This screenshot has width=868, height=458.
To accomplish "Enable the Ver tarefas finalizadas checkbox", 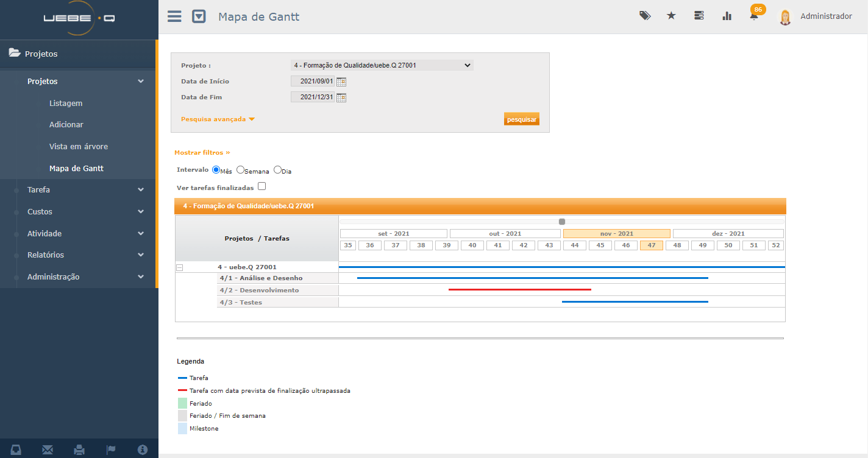I will 262,186.
